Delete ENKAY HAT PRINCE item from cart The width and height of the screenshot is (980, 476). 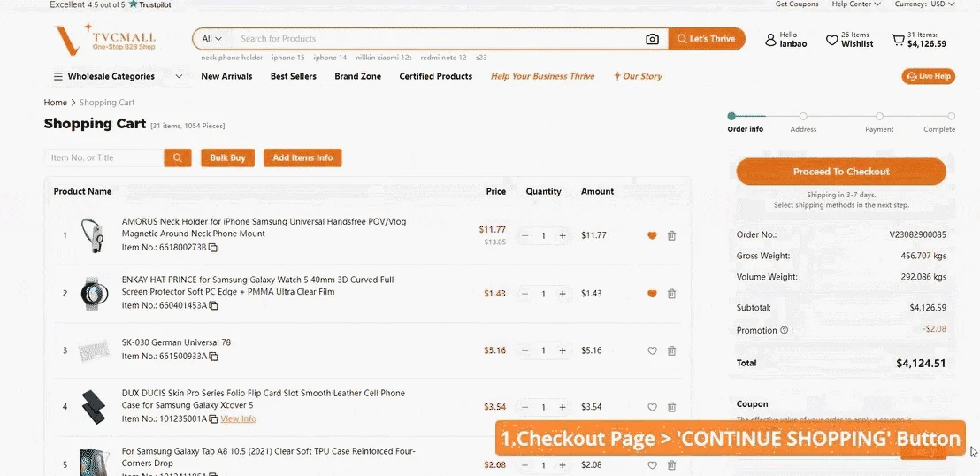pyautogui.click(x=672, y=294)
